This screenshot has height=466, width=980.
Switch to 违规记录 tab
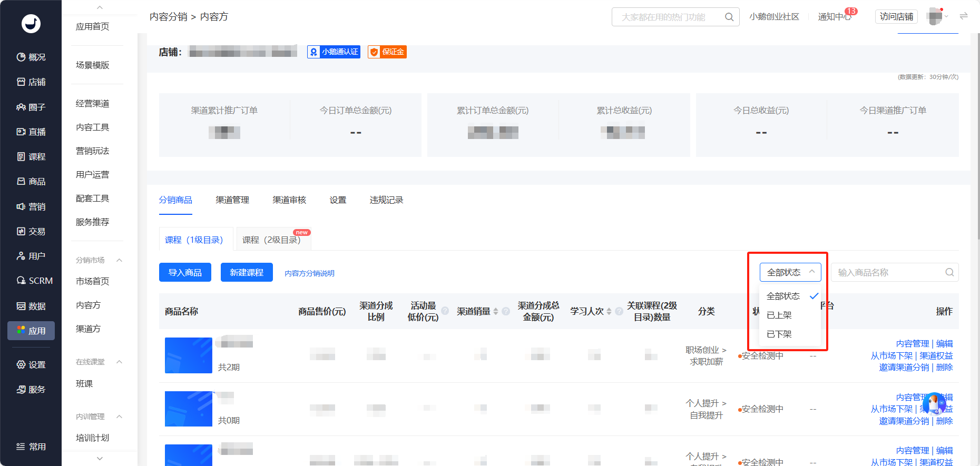(386, 200)
